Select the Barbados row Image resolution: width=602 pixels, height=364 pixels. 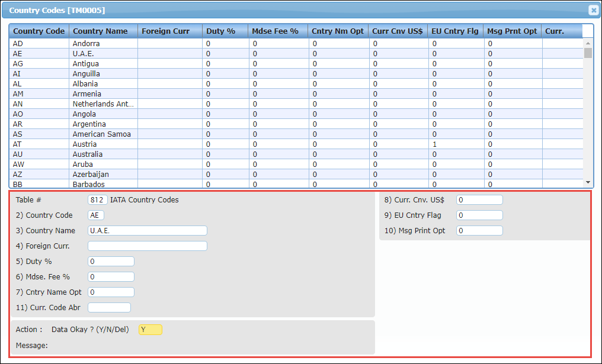(x=296, y=183)
